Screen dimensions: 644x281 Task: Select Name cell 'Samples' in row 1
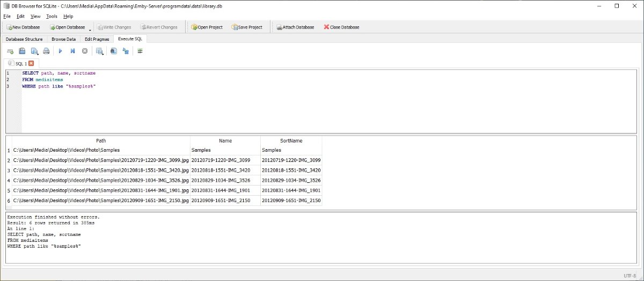click(x=225, y=150)
